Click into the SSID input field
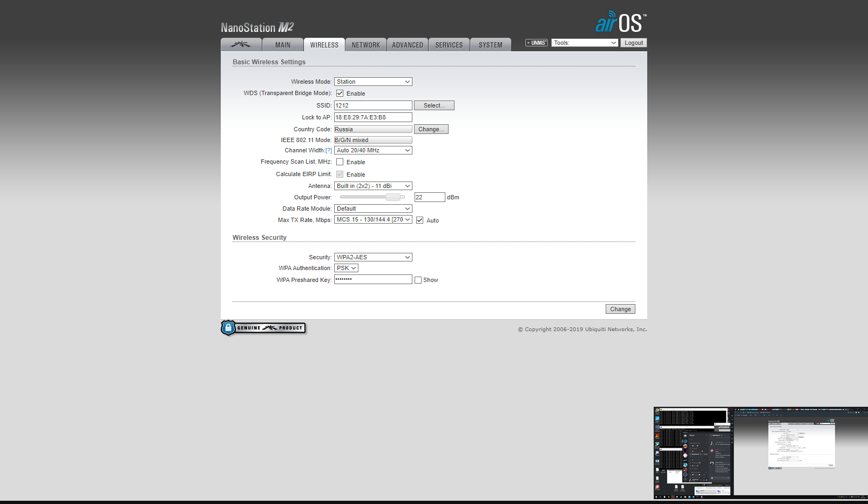This screenshot has width=868, height=504. tap(373, 105)
